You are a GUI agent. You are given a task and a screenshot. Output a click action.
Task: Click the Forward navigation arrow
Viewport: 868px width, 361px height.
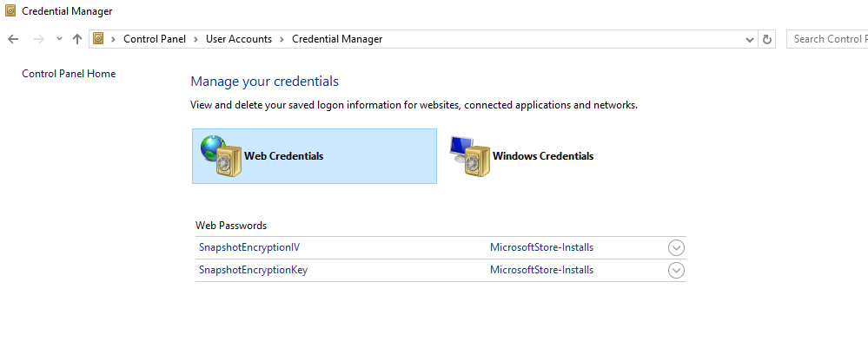pyautogui.click(x=38, y=39)
